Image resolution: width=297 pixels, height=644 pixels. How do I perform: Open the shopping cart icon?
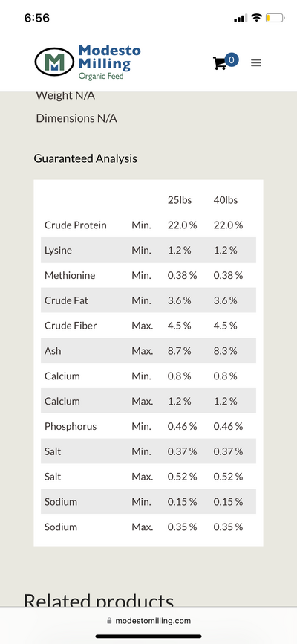pos(220,63)
